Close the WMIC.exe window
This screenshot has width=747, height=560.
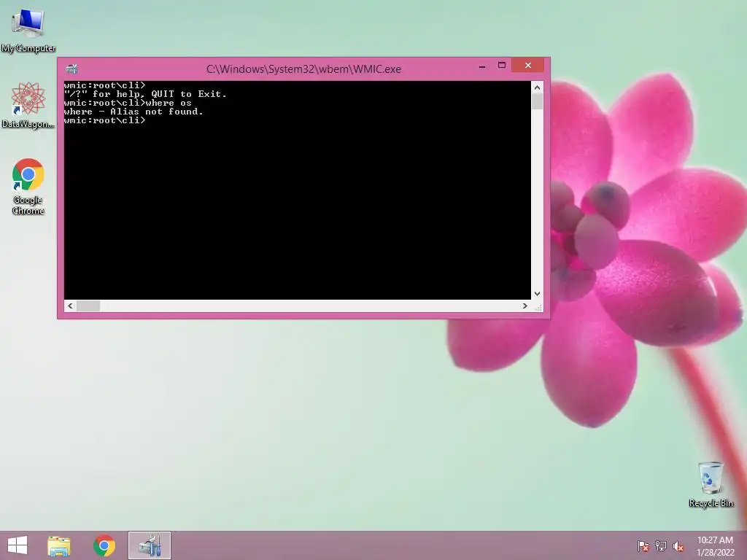[x=528, y=65]
